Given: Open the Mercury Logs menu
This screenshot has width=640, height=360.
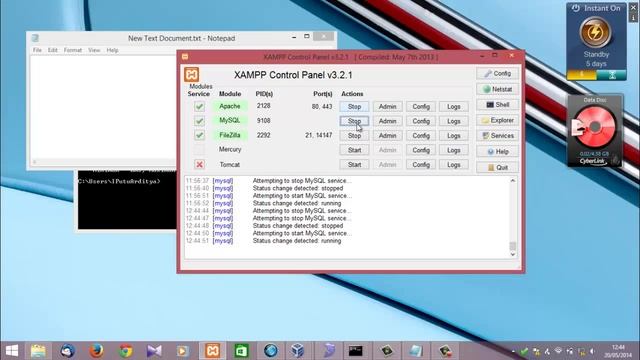Looking at the screenshot, I should 453,150.
